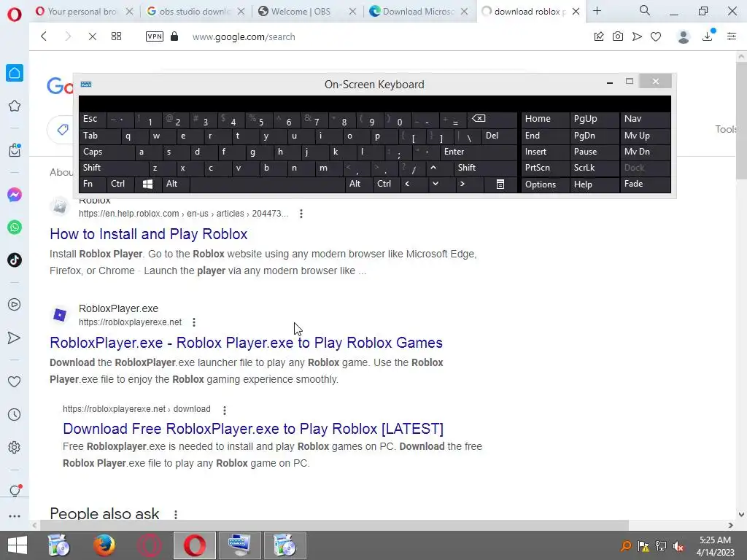Toggle left Ctrl on On-Screen Keyboard
Screen dimensions: 747x560
(120, 184)
